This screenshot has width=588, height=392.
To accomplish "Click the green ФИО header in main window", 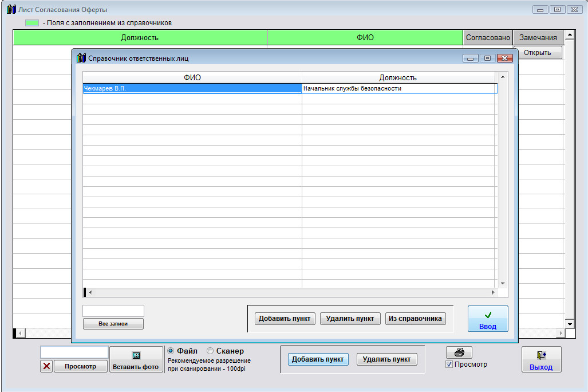I will coord(365,38).
